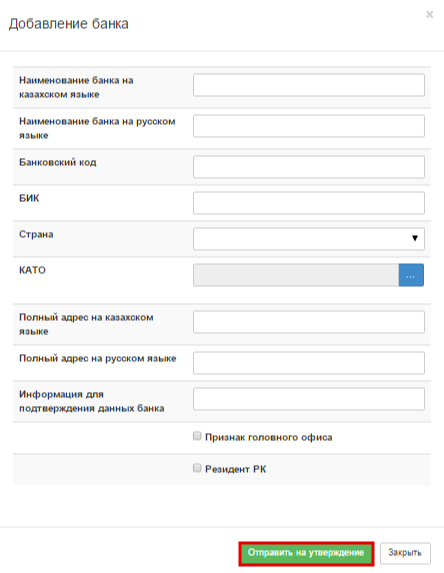Click the Страна field label
Viewport: 444px width, 573px height.
[36, 234]
